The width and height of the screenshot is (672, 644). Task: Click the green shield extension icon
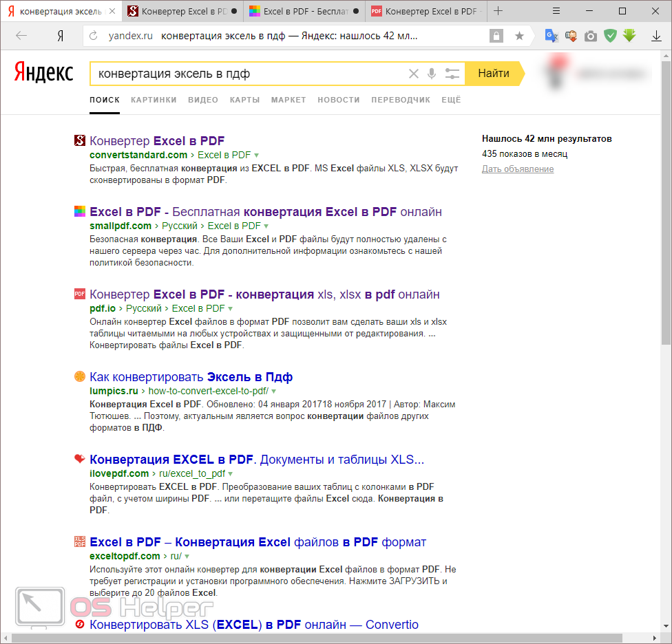pos(610,36)
